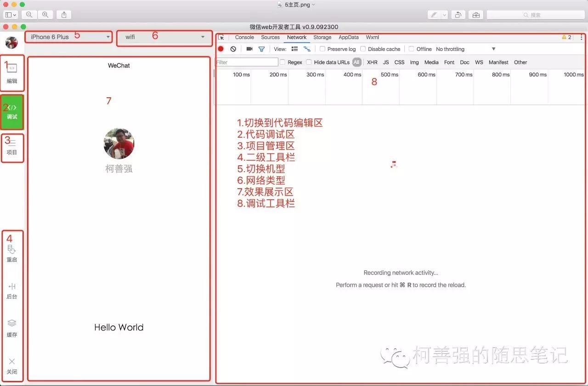
Task: Tick the Offline checkbox
Action: tap(412, 49)
